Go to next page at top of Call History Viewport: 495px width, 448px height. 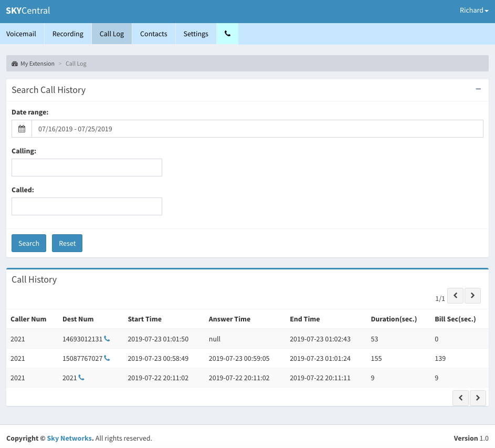(472, 295)
